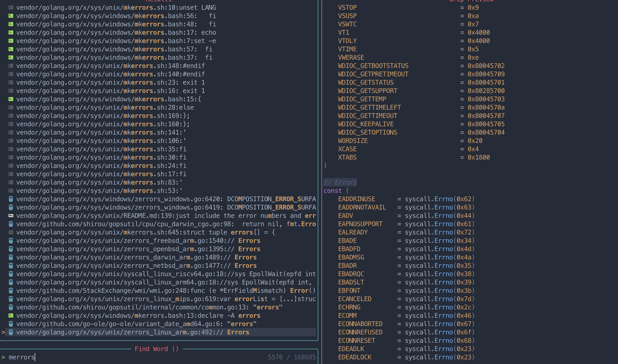The width and height of the screenshot is (618, 364).
Task: Click the Go gopher icon for zerrors_windows.go:6420
Action: point(11,199)
